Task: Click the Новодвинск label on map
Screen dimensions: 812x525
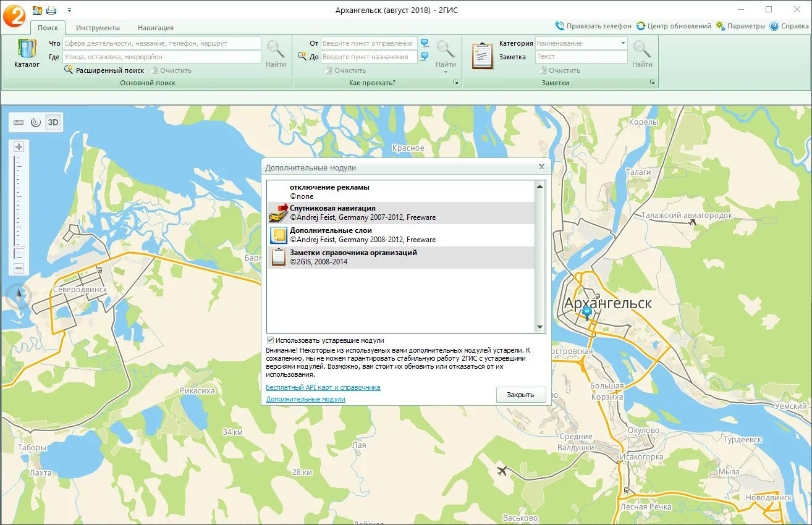Action: click(769, 497)
